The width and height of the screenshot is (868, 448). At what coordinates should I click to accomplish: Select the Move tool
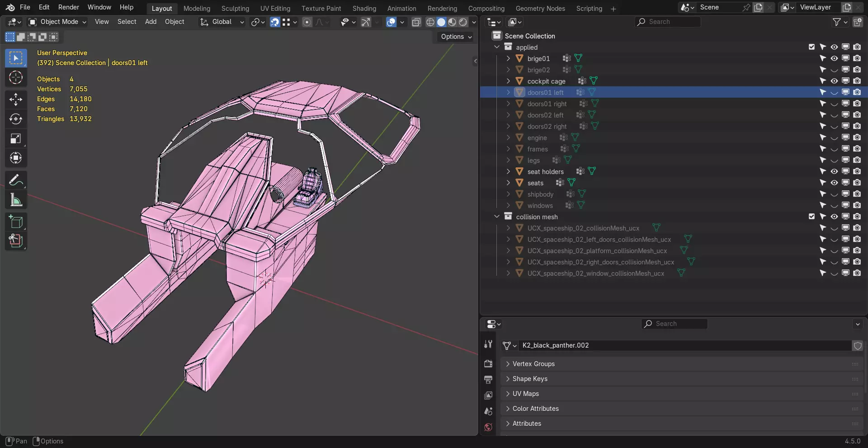click(x=16, y=99)
